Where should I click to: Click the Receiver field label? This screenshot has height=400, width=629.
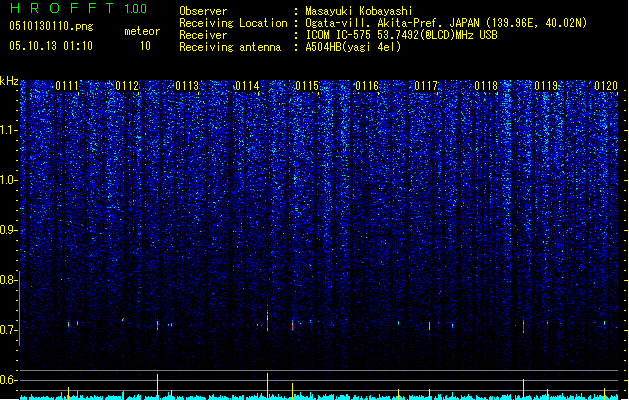coord(203,35)
